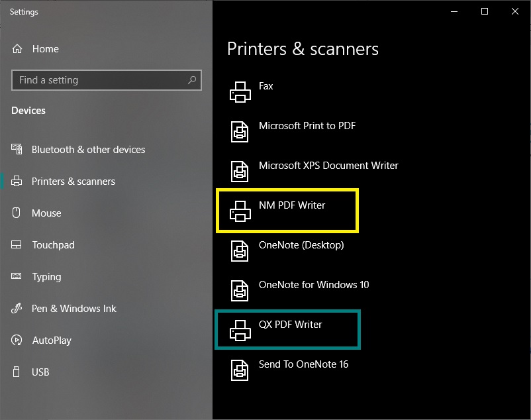
Task: Click the AutoPlay icon in sidebar
Action: 17,340
